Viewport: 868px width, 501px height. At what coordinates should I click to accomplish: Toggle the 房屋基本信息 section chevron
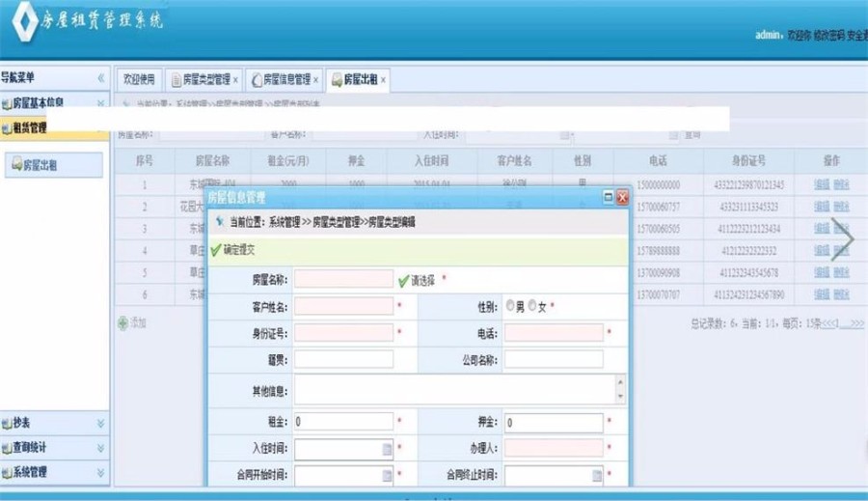click(x=100, y=103)
